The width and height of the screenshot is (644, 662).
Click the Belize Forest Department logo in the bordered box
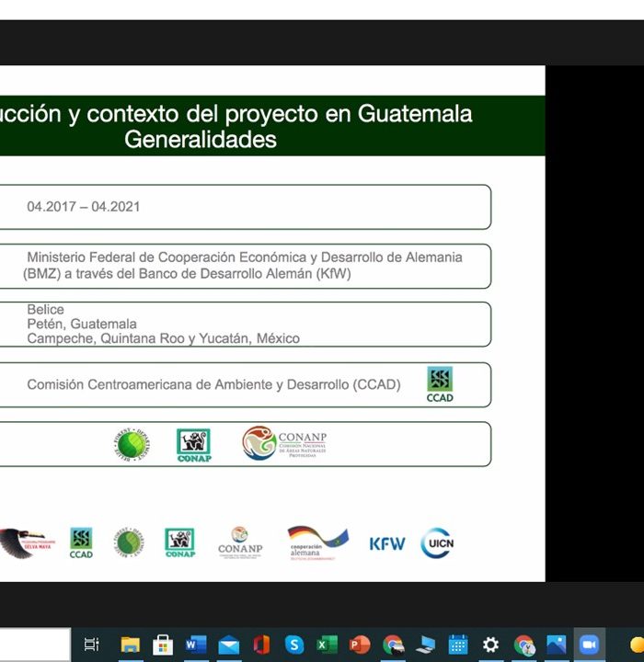132,444
